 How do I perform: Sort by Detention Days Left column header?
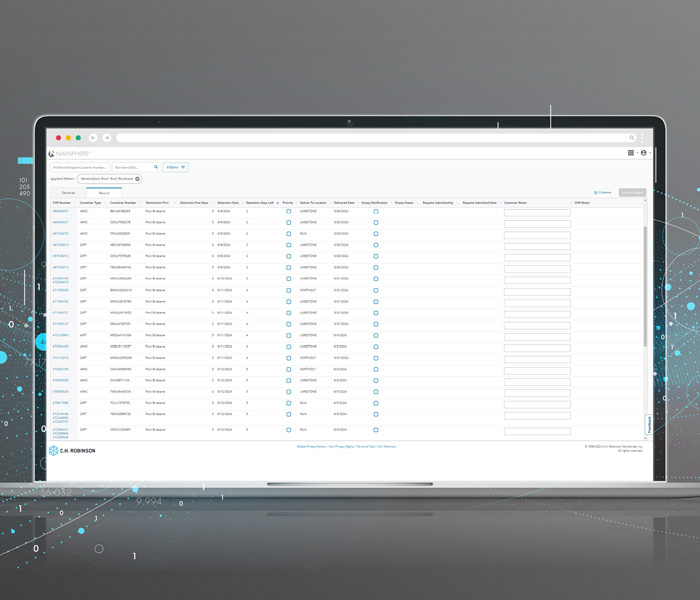262,202
